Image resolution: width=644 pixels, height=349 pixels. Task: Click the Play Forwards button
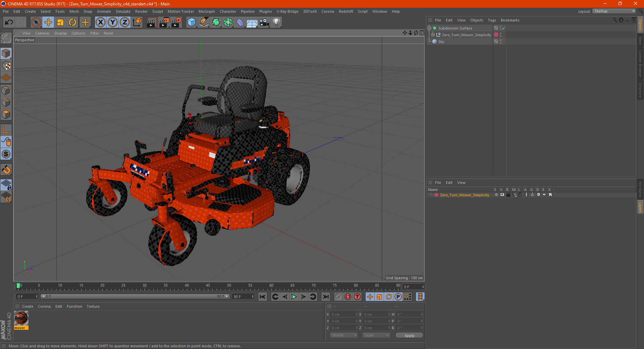[294, 297]
